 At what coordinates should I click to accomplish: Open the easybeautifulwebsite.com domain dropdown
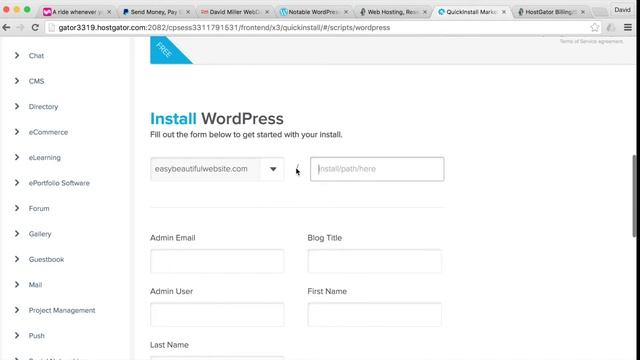click(217, 169)
